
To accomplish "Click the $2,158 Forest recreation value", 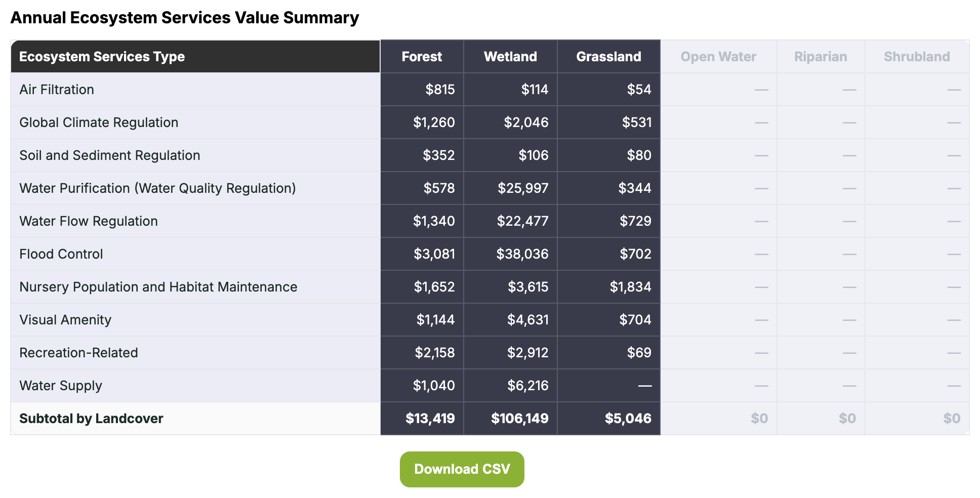I will coord(435,353).
